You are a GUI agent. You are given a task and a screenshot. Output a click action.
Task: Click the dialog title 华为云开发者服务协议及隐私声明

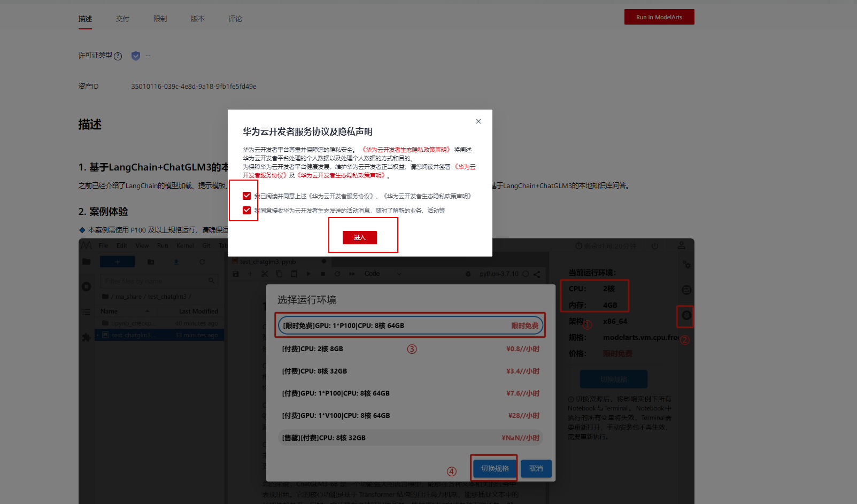[x=307, y=131]
